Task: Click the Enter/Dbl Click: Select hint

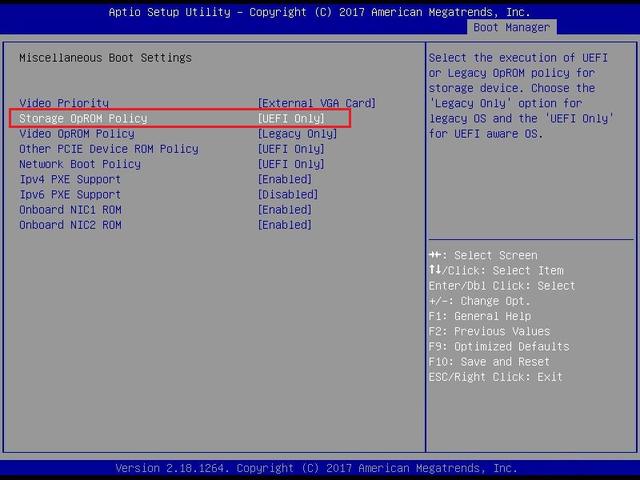Action: 502,286
